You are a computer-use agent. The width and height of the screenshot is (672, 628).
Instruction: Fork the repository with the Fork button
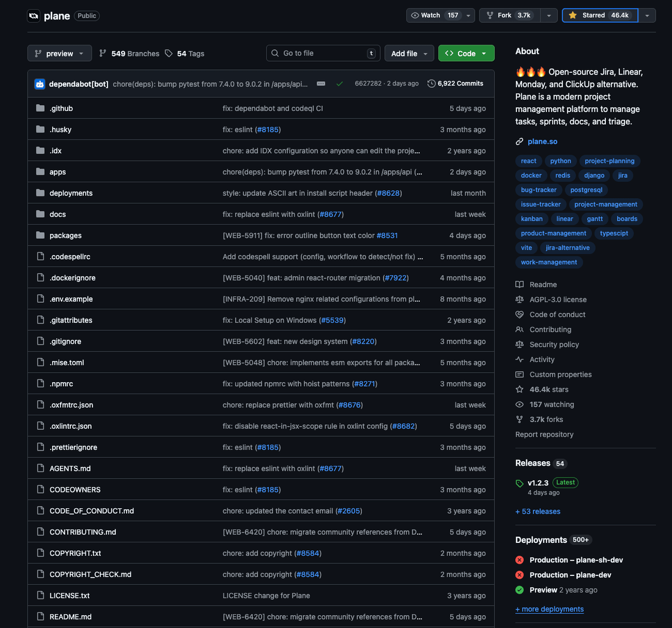[x=510, y=15]
